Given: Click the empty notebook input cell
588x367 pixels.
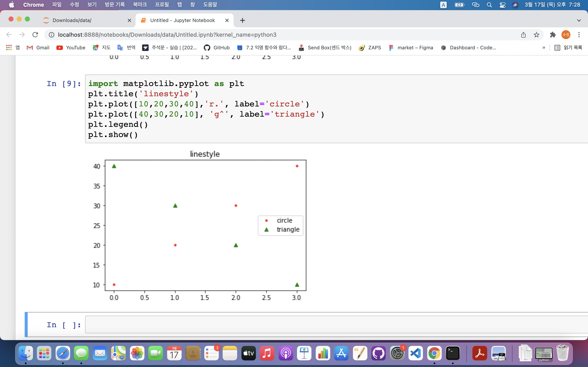Looking at the screenshot, I should coord(335,325).
